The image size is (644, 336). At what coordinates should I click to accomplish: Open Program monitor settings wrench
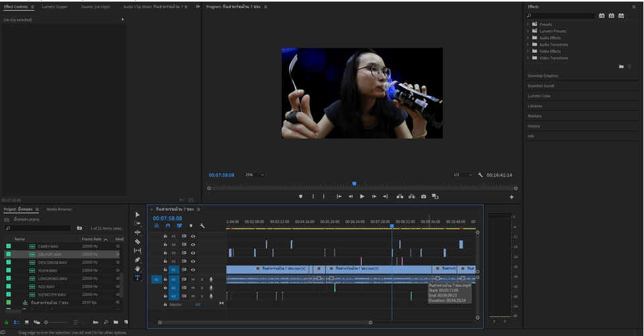pos(480,174)
